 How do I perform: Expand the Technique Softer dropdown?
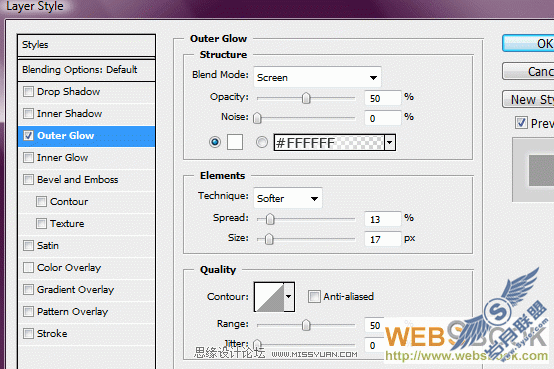click(x=288, y=198)
